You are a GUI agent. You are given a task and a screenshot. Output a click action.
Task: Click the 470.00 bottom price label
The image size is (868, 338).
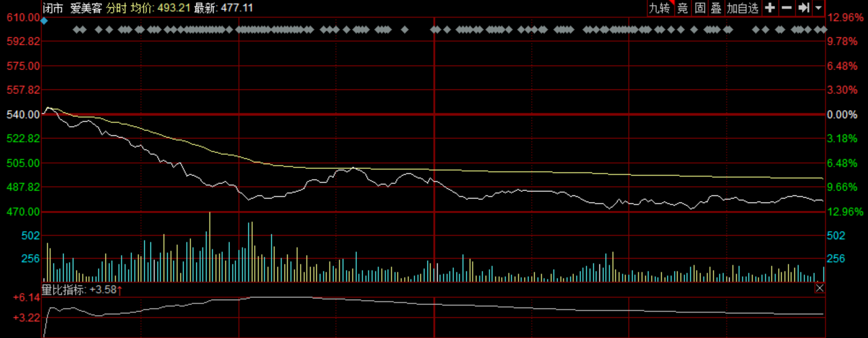coord(23,211)
